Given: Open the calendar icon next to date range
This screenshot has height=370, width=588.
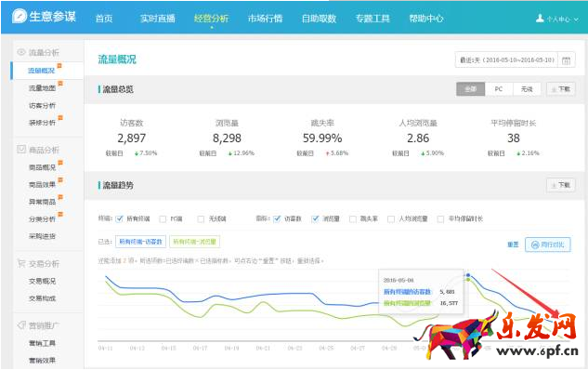Looking at the screenshot, I should (x=567, y=60).
